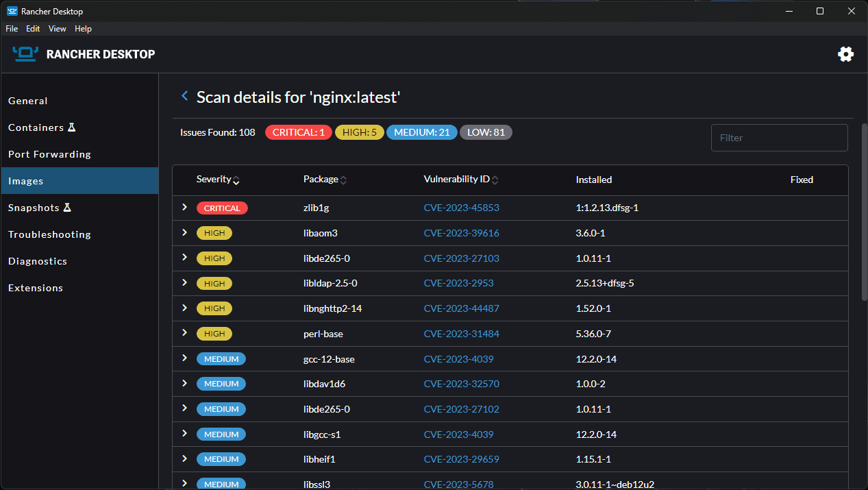The height and width of the screenshot is (490, 868).
Task: Expand the gcc-12-base row
Action: pos(184,358)
